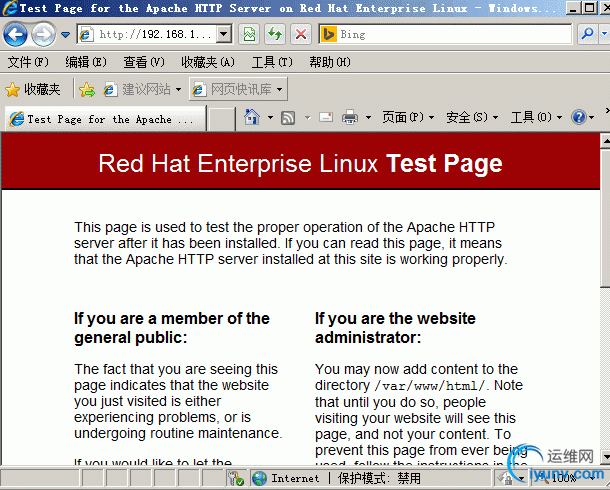This screenshot has height=490, width=610.
Task: Open a new blank tab
Action: (221, 119)
